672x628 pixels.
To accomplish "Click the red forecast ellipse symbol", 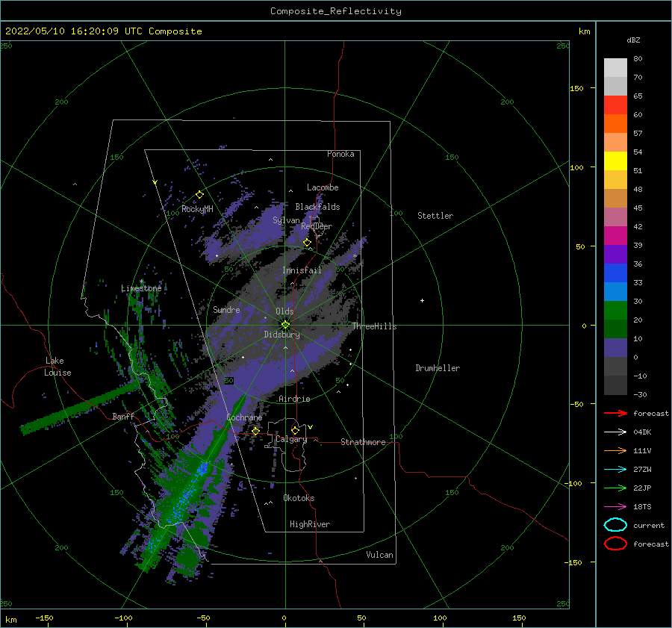I will pos(615,544).
